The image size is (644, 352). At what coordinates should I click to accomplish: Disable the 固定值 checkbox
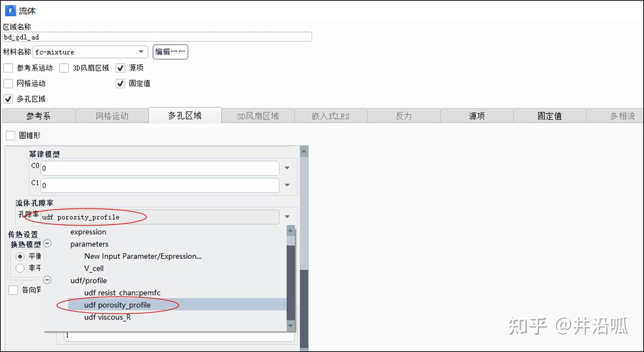120,83
